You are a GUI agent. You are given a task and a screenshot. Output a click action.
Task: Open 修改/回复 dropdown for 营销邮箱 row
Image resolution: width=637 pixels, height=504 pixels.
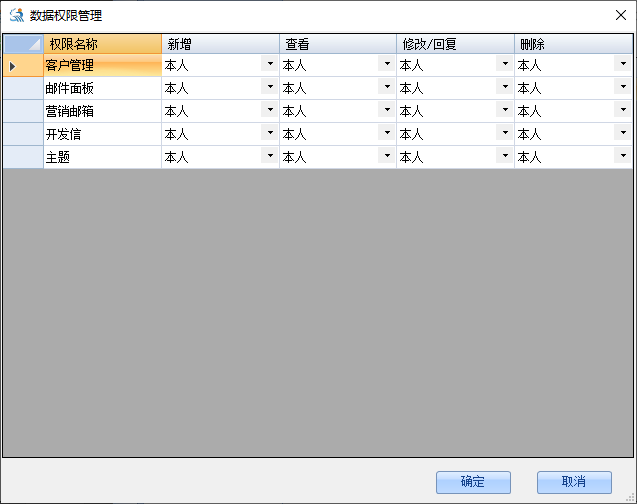(x=505, y=110)
